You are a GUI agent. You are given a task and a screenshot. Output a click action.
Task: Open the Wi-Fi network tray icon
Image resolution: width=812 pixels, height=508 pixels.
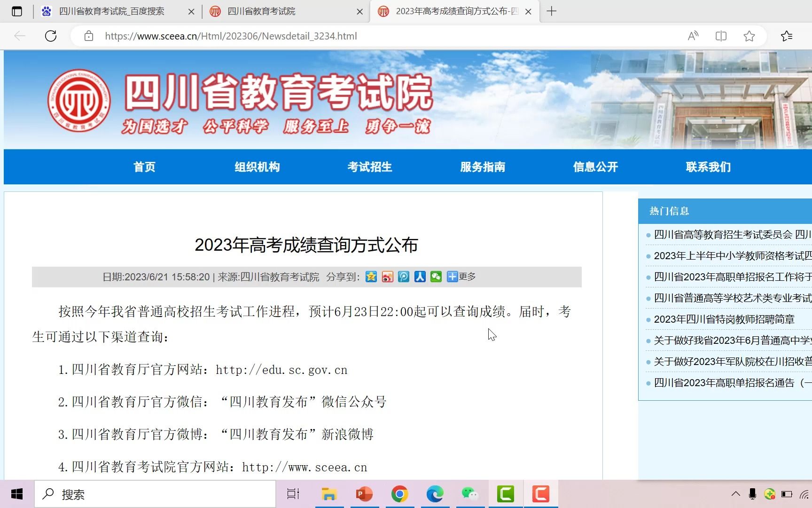(x=805, y=494)
